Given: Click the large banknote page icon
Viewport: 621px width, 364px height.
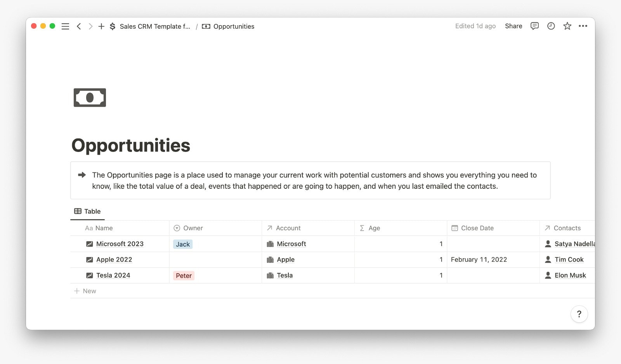Looking at the screenshot, I should pos(90,98).
